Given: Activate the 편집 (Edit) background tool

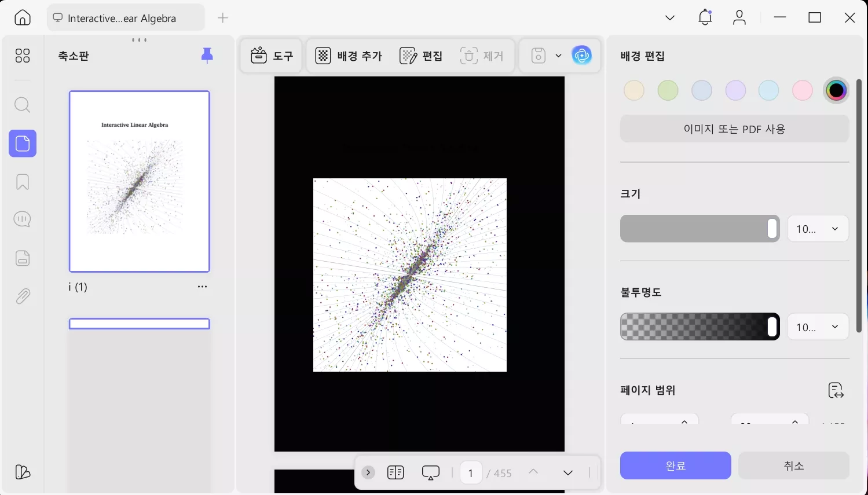Looking at the screenshot, I should 421,55.
